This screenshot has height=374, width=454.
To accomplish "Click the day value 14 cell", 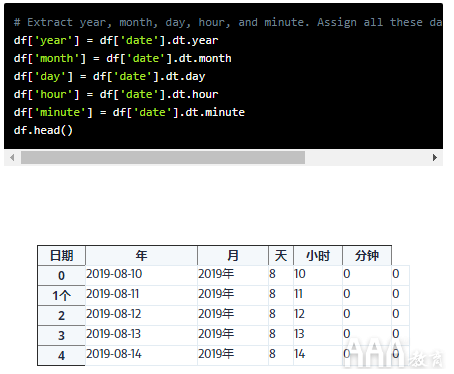I will (x=318, y=355).
